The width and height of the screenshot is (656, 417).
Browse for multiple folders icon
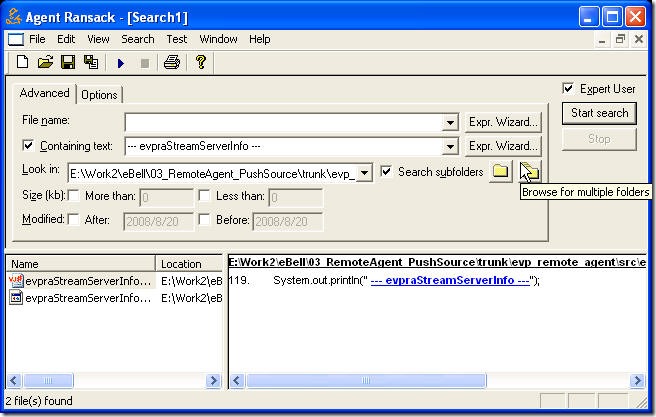(530, 171)
